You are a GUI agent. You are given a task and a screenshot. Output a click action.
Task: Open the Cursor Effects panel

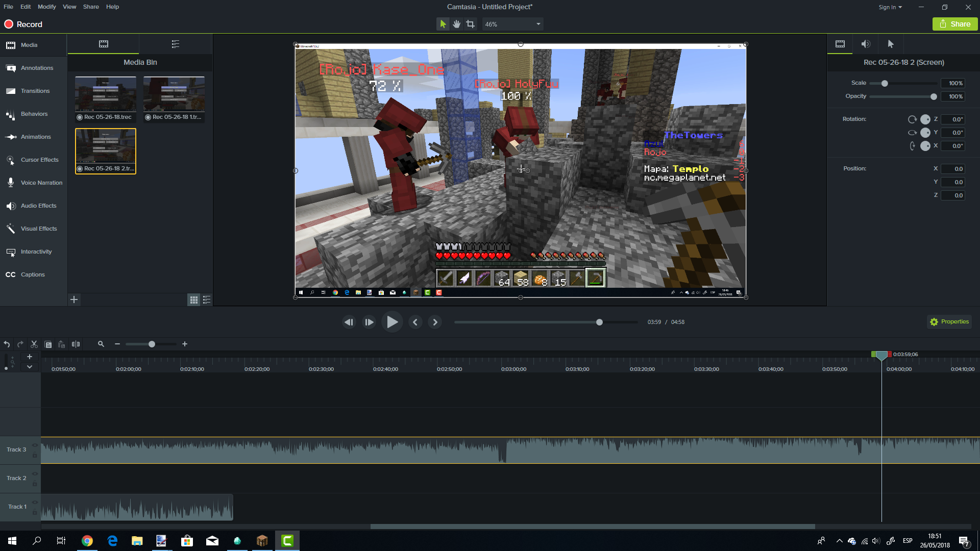pos(33,160)
